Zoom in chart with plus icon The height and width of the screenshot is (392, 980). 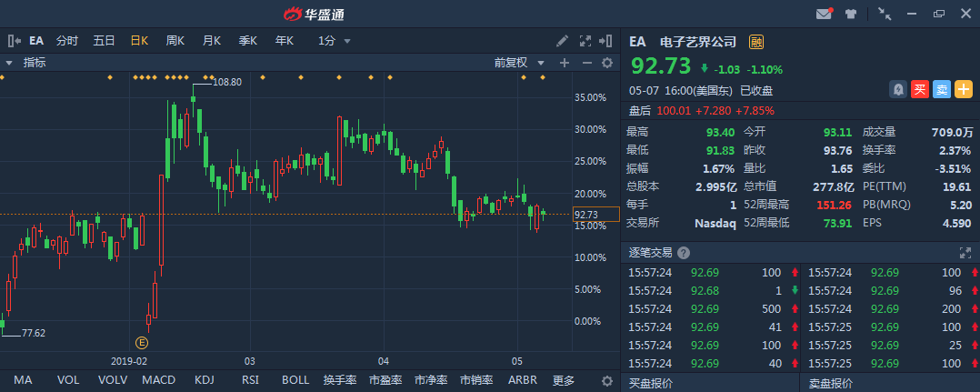[564, 63]
